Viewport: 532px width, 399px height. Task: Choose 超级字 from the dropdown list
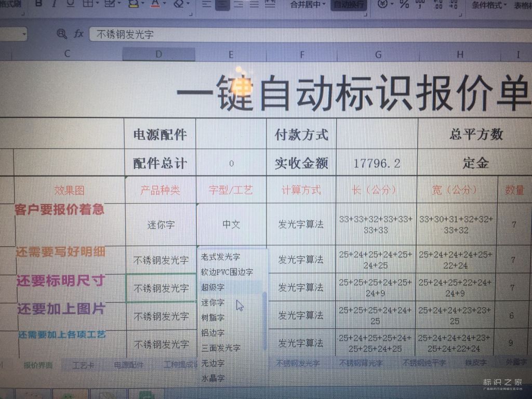(x=231, y=287)
